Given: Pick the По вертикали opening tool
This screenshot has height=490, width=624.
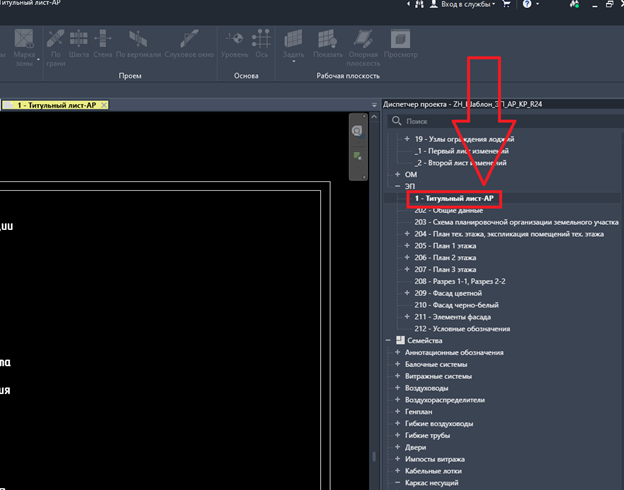Looking at the screenshot, I should pyautogui.click(x=138, y=44).
